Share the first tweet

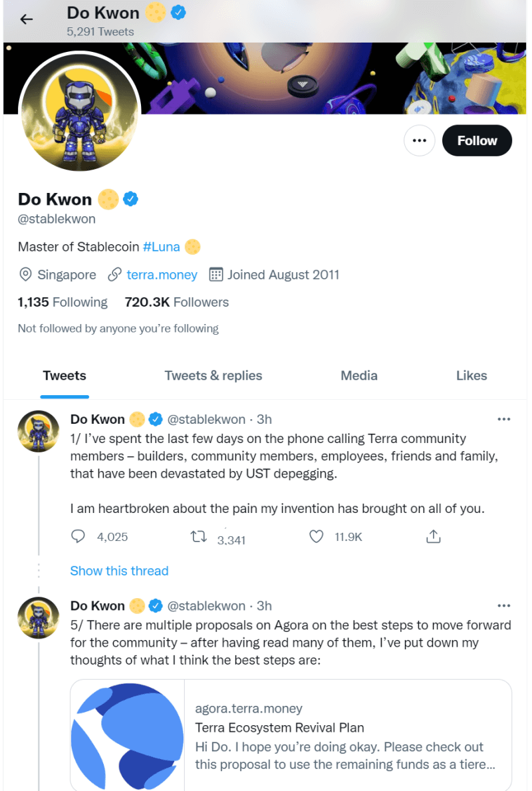click(433, 536)
